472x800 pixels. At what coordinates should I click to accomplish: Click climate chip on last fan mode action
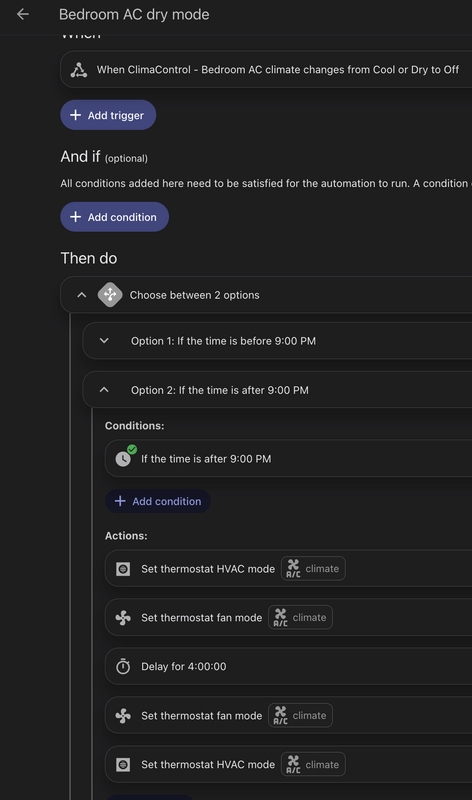pyautogui.click(x=301, y=716)
